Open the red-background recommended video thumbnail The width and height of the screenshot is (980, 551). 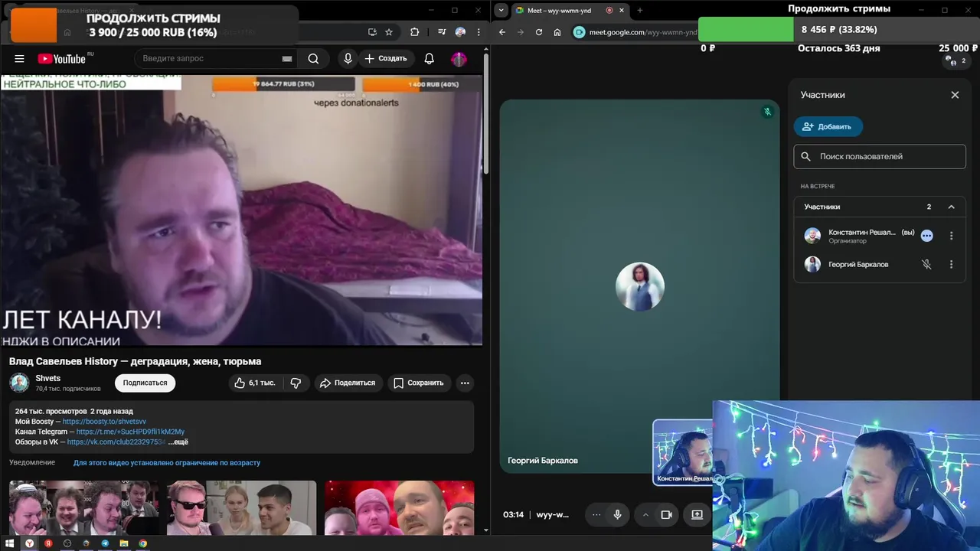(x=399, y=507)
